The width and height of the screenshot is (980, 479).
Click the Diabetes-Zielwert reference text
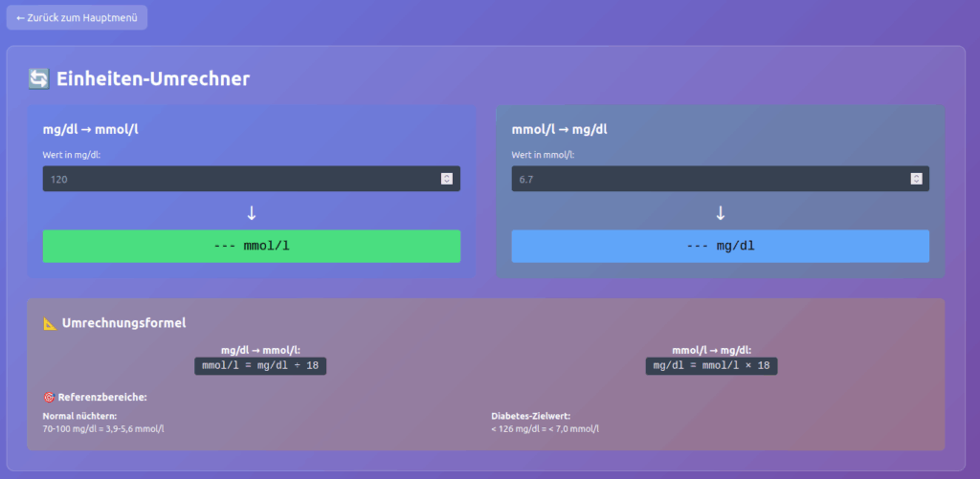pyautogui.click(x=545, y=428)
